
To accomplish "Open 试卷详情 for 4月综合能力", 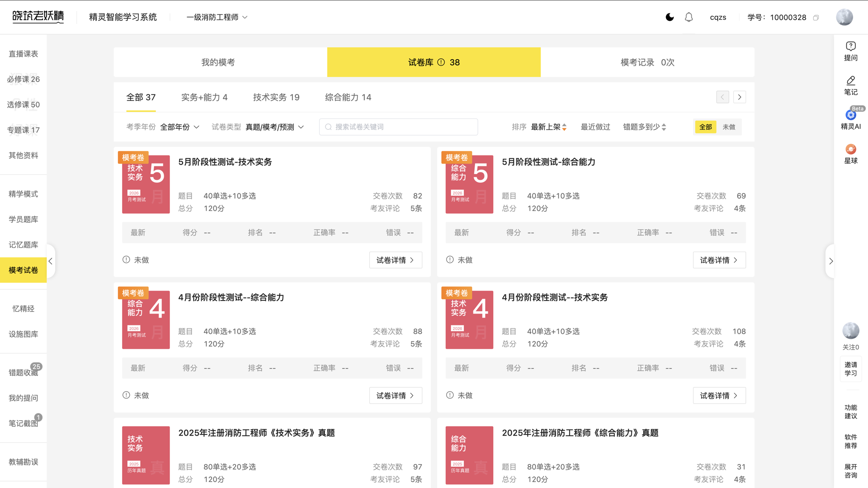I will (396, 396).
